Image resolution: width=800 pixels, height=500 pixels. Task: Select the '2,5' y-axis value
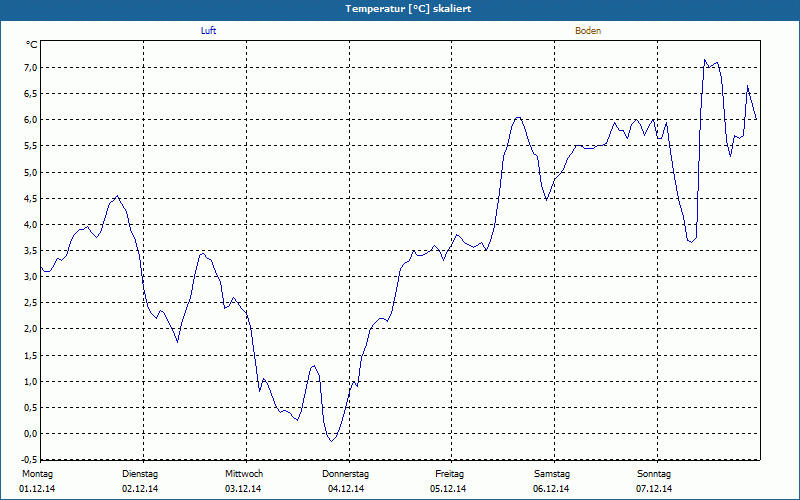pos(31,303)
